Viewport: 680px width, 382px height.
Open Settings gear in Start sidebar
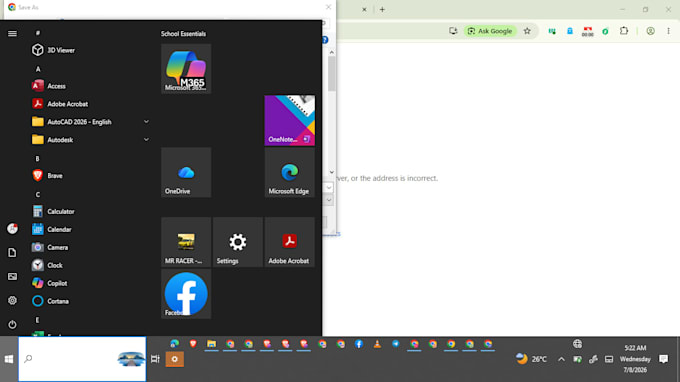click(12, 300)
